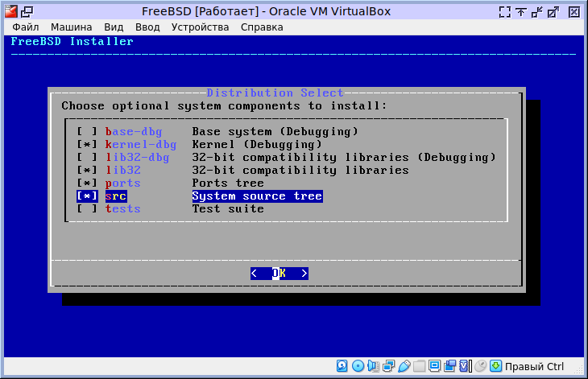This screenshot has height=379, width=588.
Task: Click the 'FreeBSD Installer' header text
Action: 72,41
